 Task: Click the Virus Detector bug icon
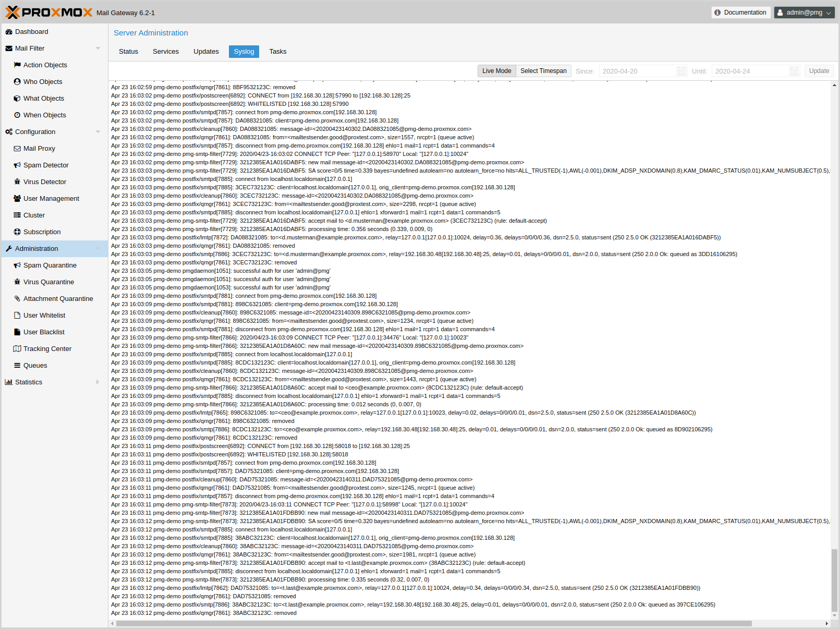17,182
